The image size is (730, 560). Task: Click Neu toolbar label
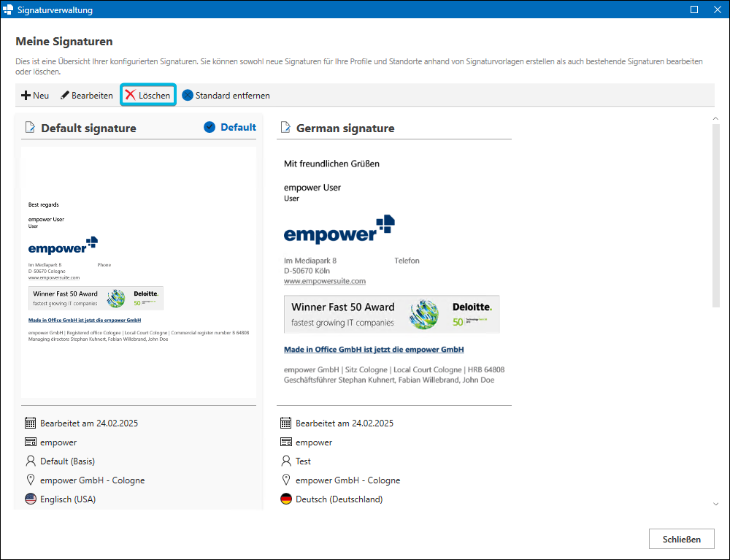point(41,96)
